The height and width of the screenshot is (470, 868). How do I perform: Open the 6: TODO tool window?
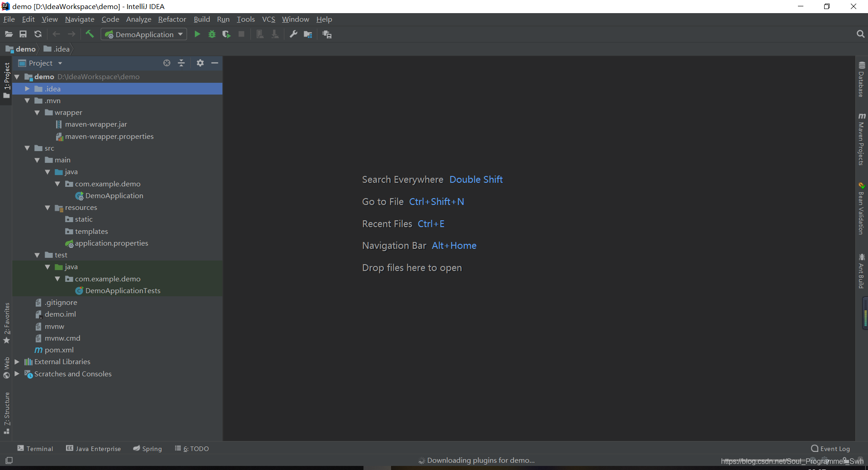192,449
